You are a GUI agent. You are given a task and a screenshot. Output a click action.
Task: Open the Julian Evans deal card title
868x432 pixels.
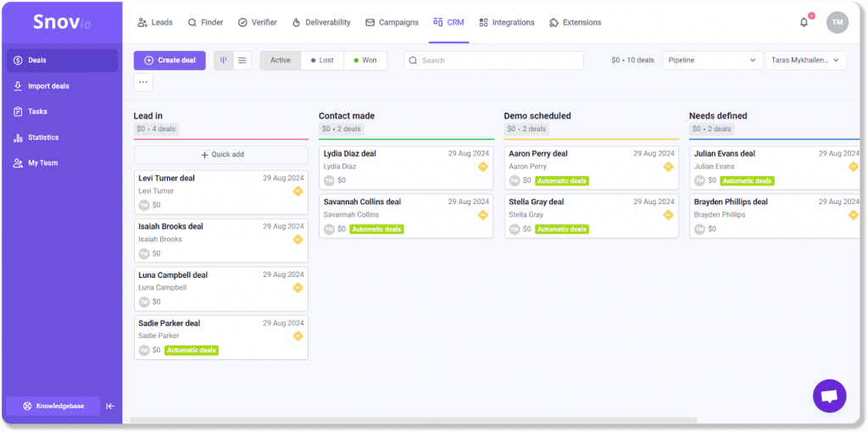(x=725, y=154)
